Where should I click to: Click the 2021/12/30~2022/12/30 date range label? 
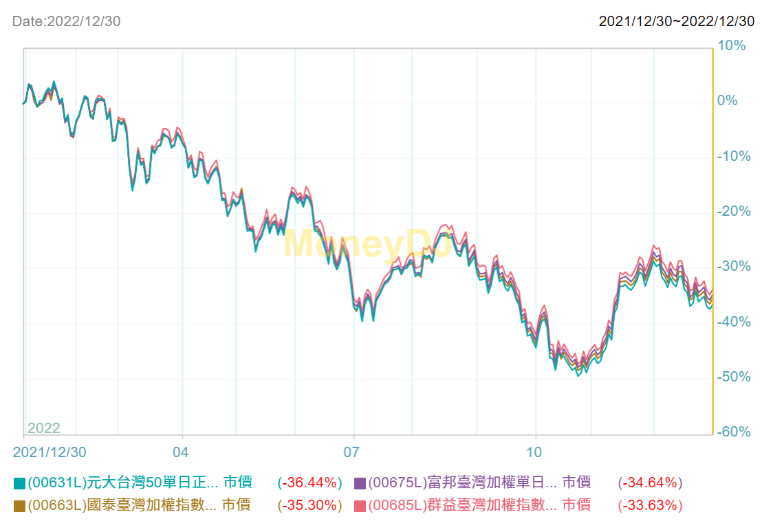point(675,21)
